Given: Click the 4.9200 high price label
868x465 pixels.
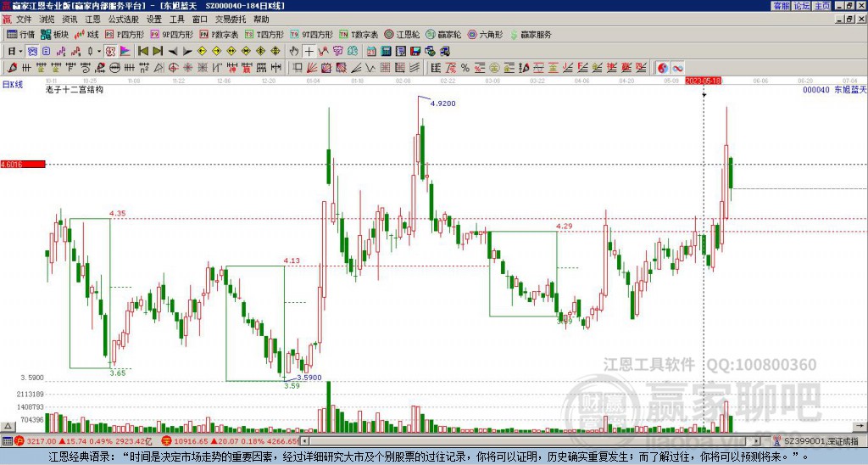Looking at the screenshot, I should pos(442,104).
